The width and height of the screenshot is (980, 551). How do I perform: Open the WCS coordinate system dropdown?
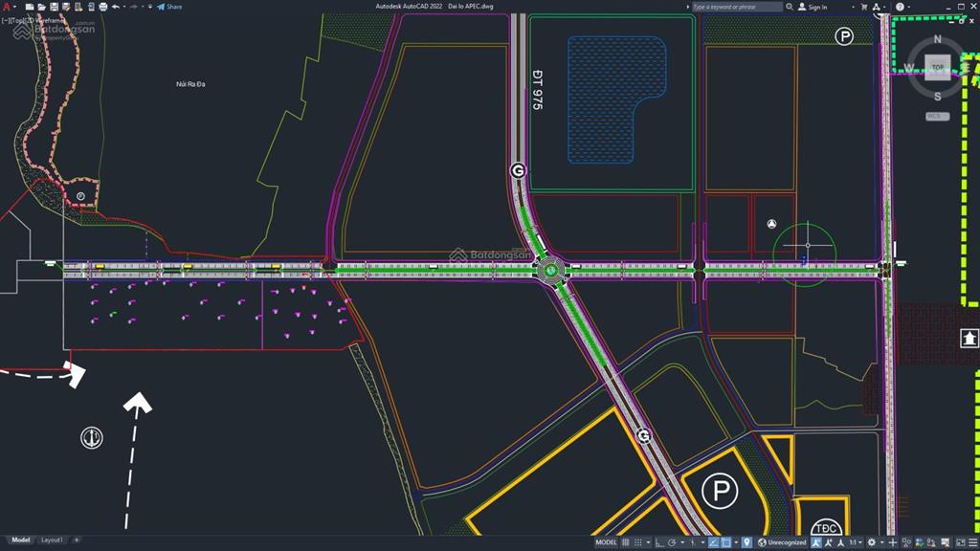pos(938,116)
